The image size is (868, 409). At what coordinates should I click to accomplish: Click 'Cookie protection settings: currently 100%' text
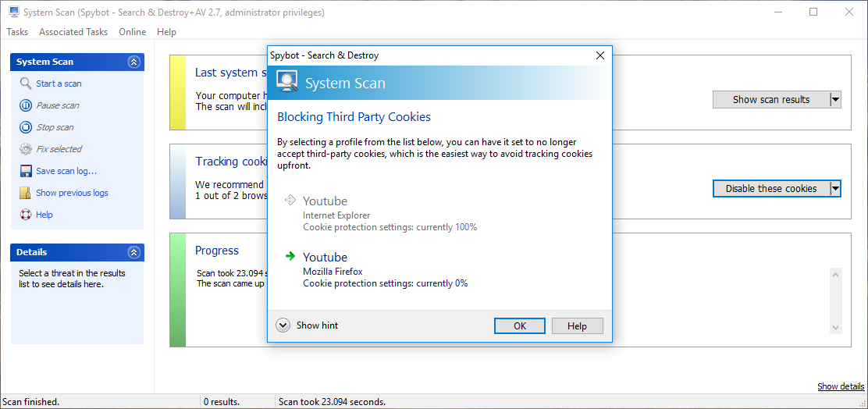point(390,227)
